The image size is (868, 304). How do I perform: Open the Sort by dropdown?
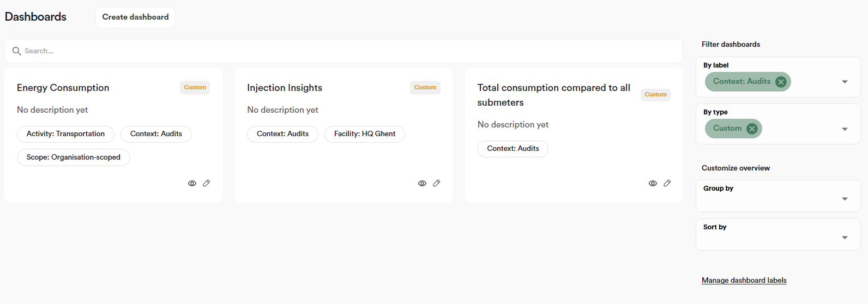click(x=845, y=238)
